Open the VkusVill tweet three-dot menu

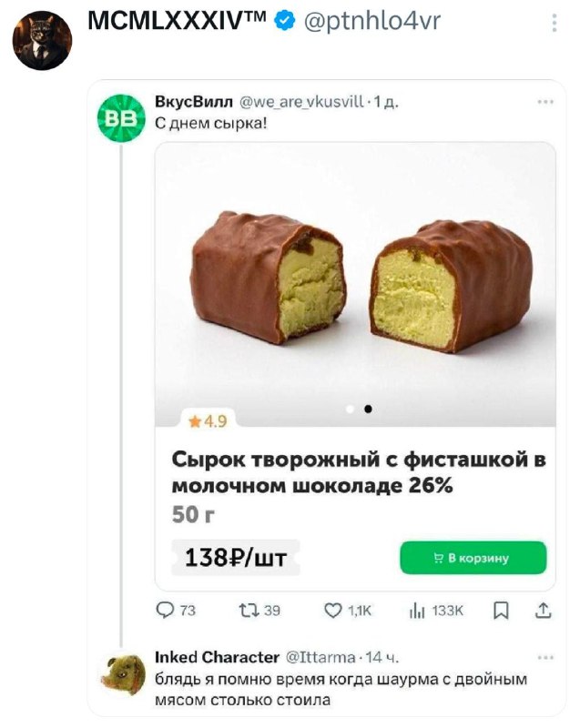click(545, 102)
